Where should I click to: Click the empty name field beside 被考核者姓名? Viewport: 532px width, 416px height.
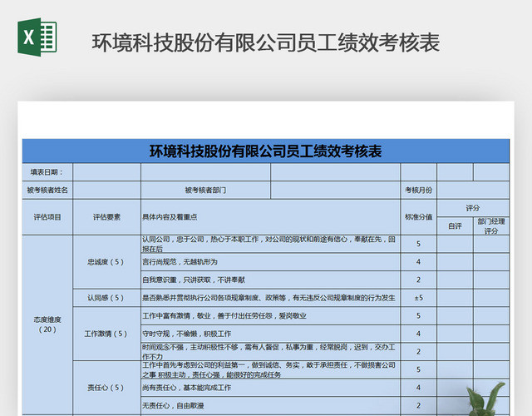click(x=107, y=191)
